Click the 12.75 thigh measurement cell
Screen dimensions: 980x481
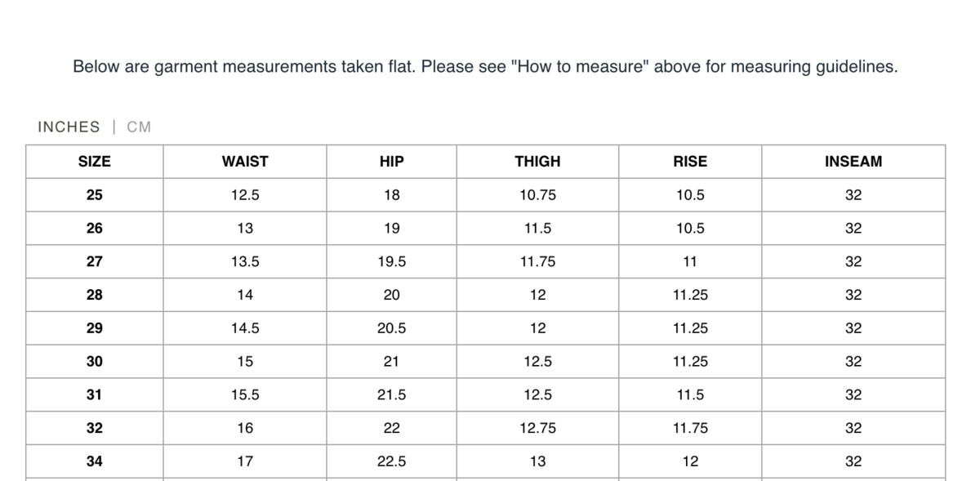pyautogui.click(x=537, y=428)
